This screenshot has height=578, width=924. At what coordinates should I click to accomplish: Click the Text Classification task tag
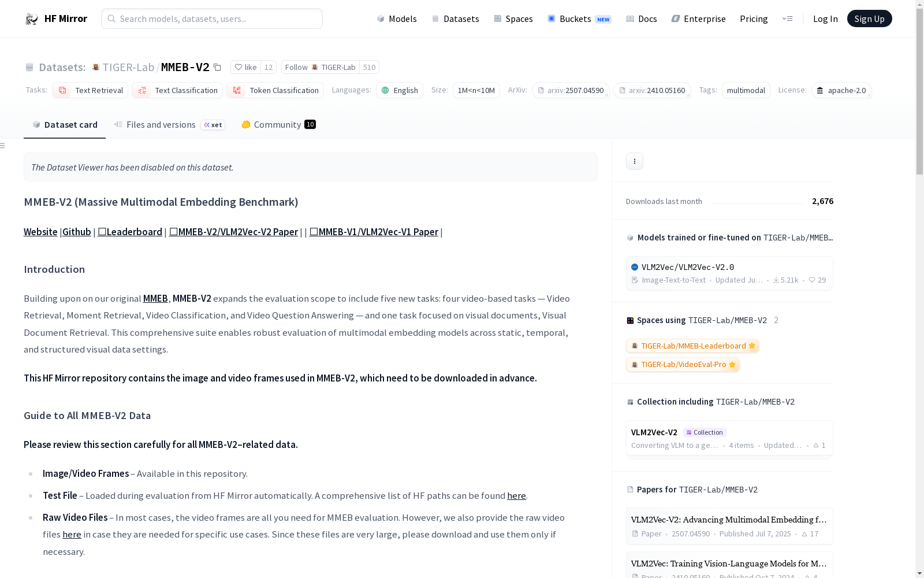177,90
